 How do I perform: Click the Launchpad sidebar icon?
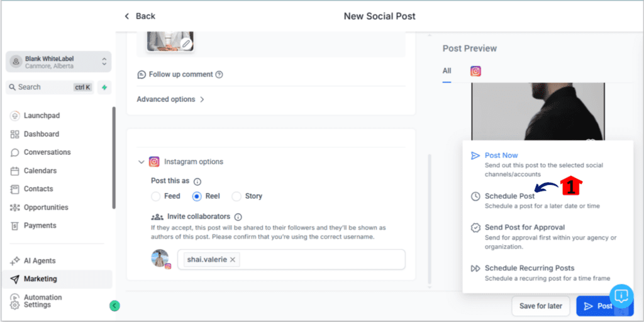click(15, 116)
